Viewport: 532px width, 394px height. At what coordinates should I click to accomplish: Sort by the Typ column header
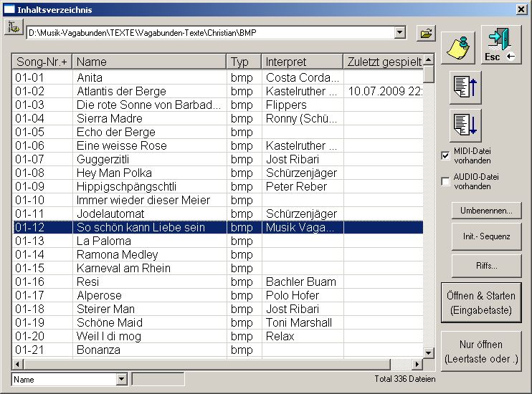pyautogui.click(x=244, y=62)
